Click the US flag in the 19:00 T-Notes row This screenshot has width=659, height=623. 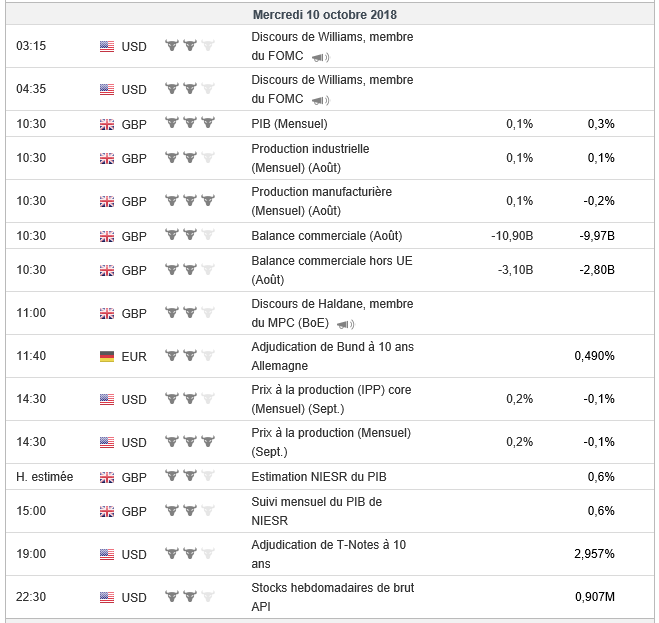[x=107, y=554]
